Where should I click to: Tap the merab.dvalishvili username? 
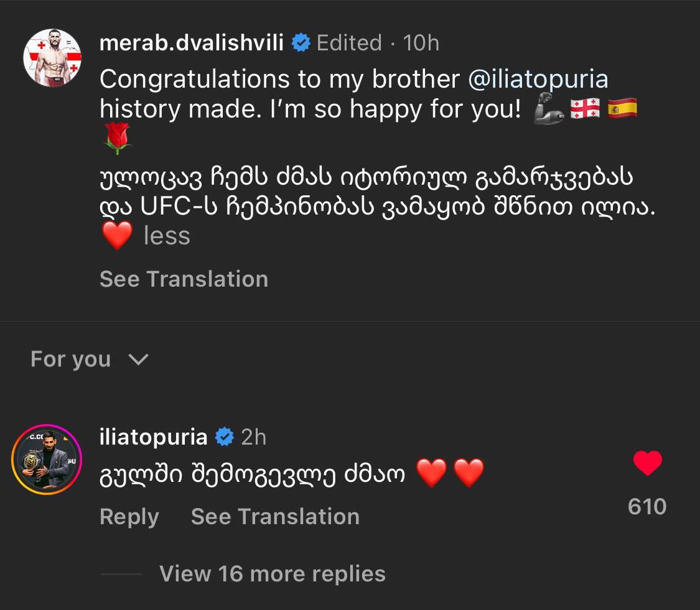tap(192, 43)
